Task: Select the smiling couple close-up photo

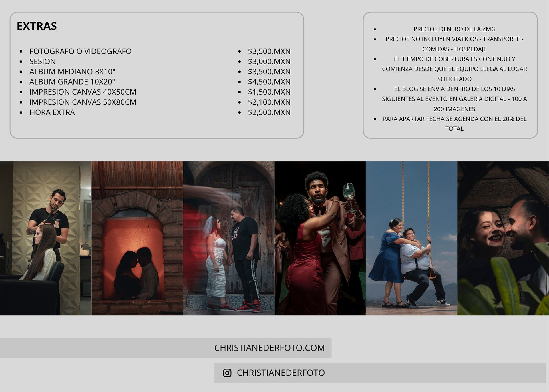Action: [x=503, y=238]
